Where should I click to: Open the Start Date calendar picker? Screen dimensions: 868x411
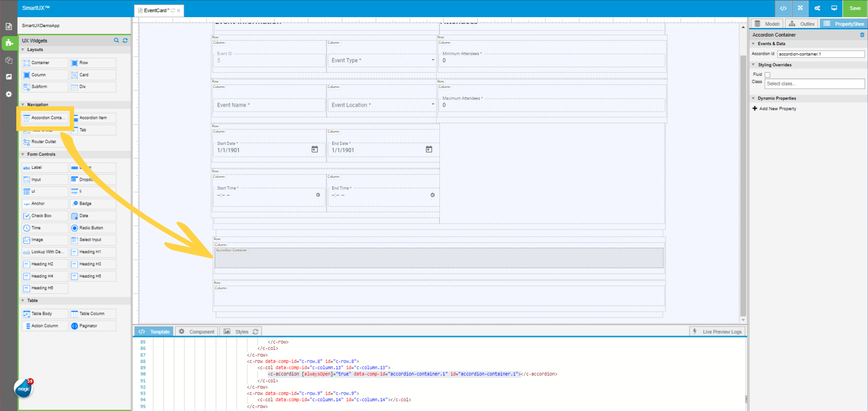(315, 149)
